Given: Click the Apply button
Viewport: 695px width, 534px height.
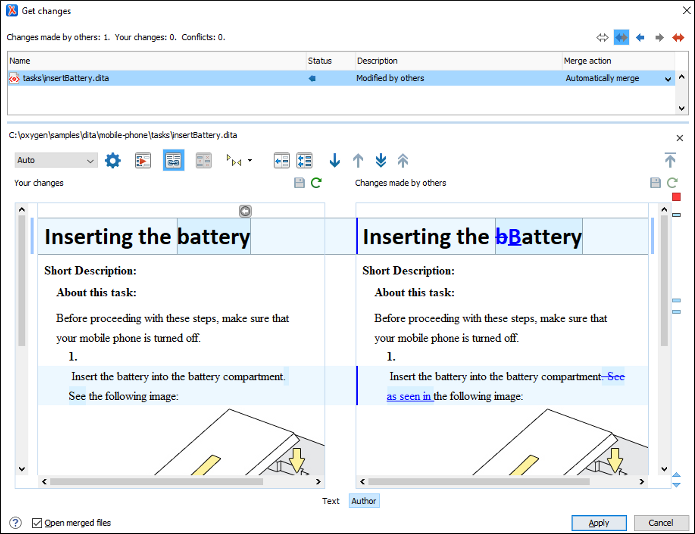Looking at the screenshot, I should 599,523.
